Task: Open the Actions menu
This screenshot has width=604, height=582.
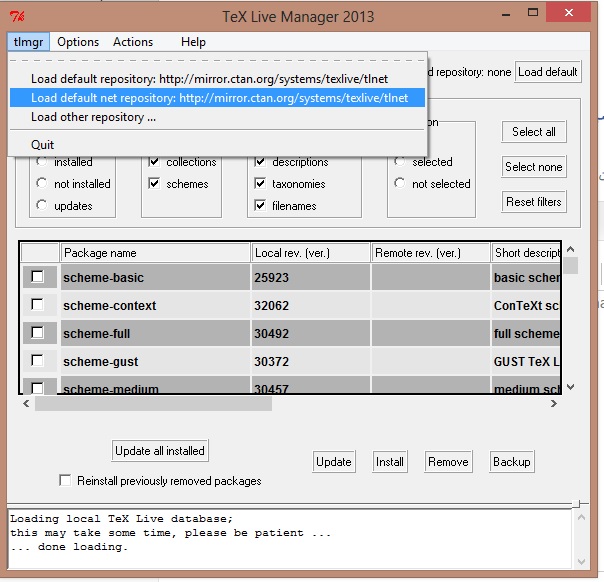Action: tap(133, 42)
